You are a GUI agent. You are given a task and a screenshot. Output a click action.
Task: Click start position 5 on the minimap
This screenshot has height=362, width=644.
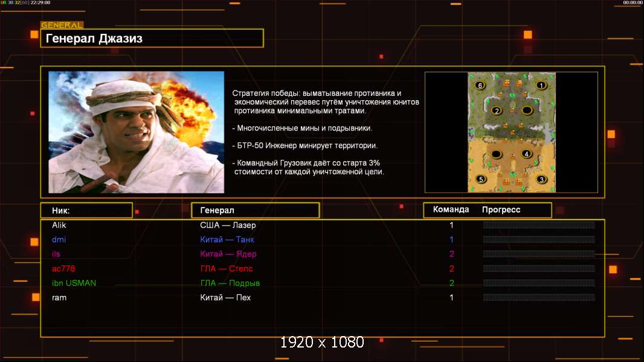[481, 179]
